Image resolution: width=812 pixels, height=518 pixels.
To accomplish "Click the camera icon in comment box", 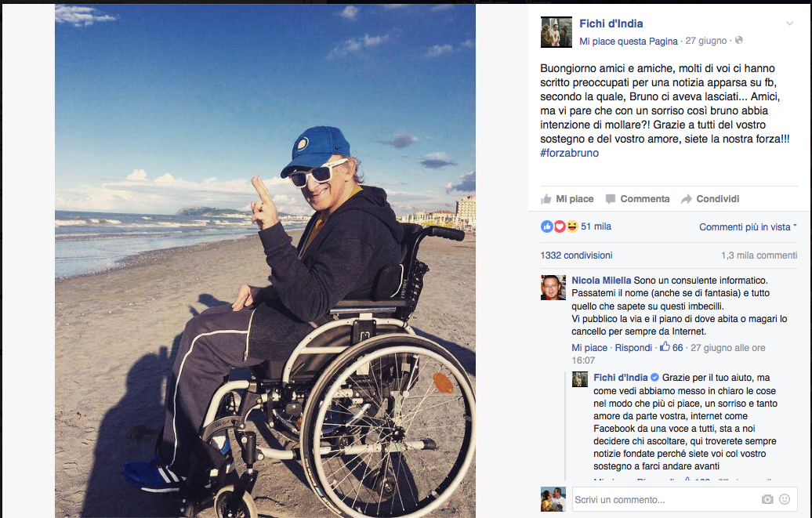I will click(x=767, y=499).
